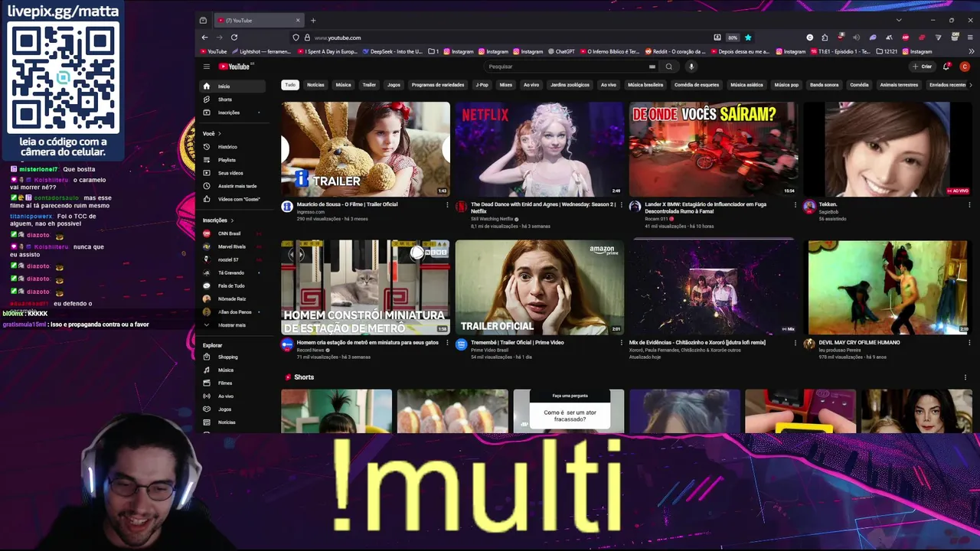Open Tekken live stream thumbnail
The width and height of the screenshot is (980, 551).
[x=887, y=149]
